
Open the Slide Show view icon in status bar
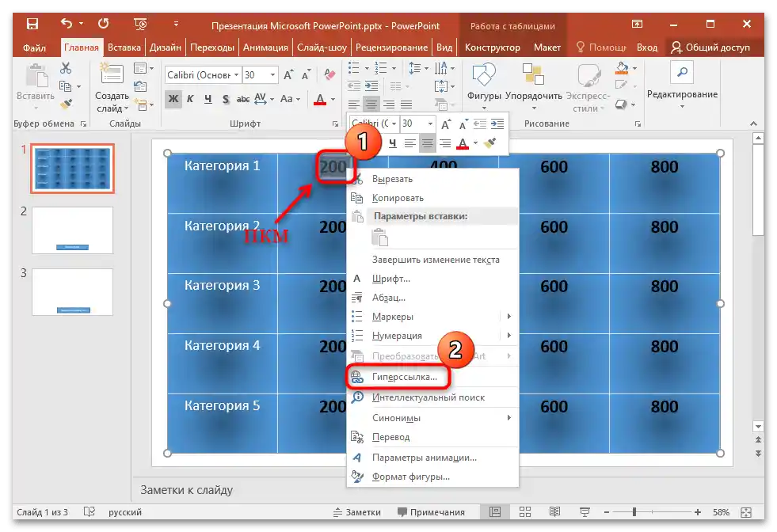[585, 511]
